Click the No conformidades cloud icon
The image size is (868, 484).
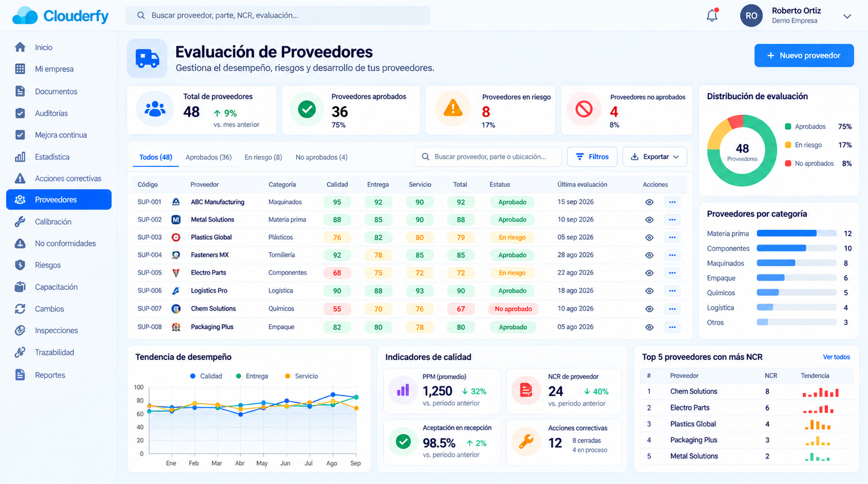pyautogui.click(x=20, y=243)
